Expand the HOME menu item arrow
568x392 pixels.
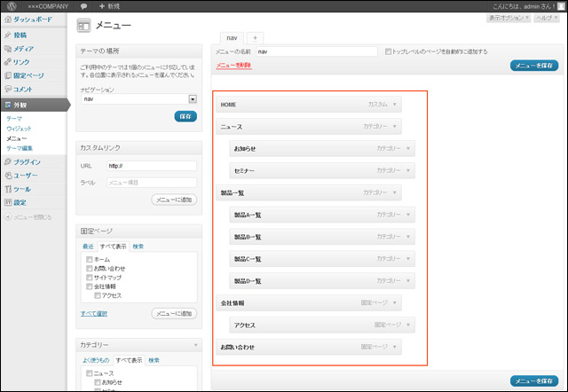pyautogui.click(x=395, y=105)
